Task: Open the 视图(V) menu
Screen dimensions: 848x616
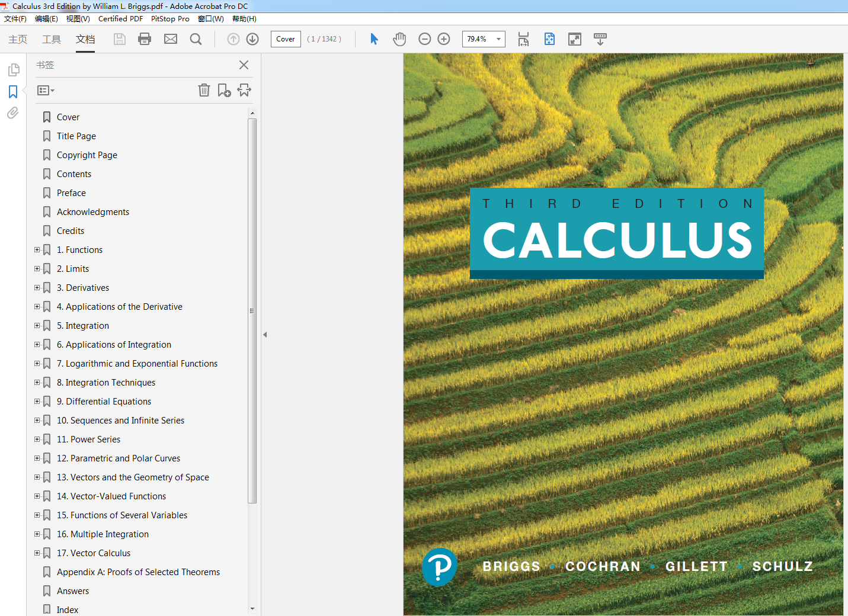Action: (78, 19)
